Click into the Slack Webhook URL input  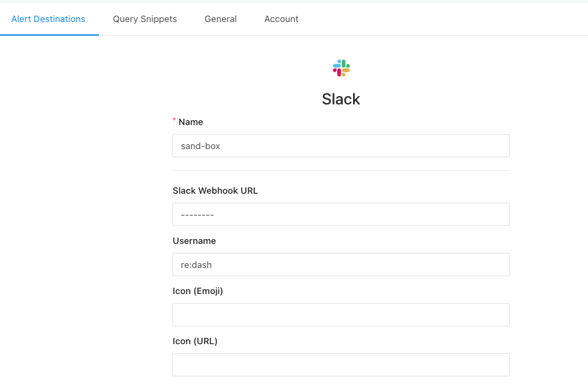[341, 214]
